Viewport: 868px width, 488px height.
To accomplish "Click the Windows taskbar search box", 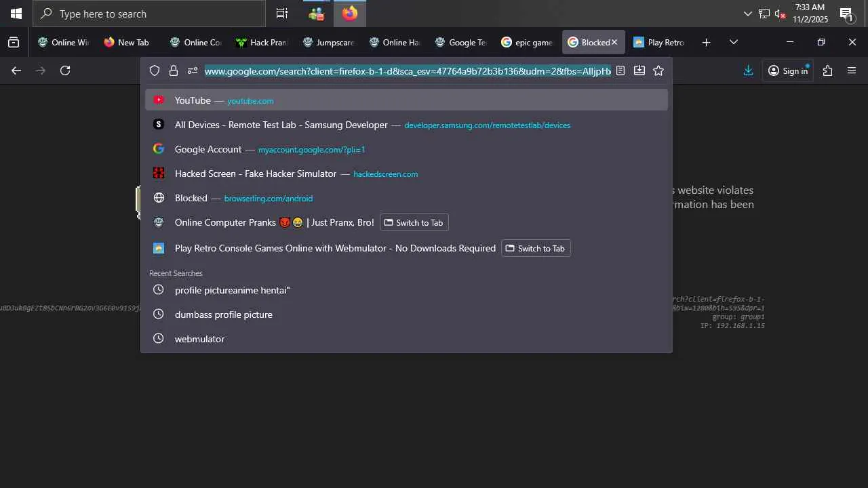I will (x=149, y=14).
